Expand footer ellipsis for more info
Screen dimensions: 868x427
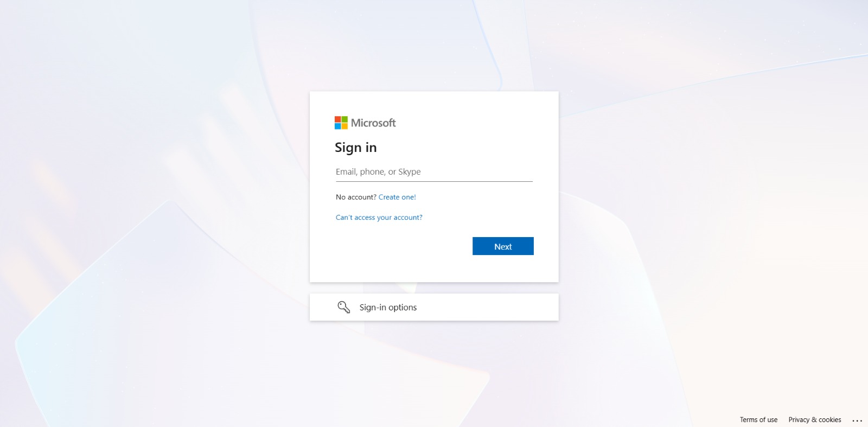click(x=857, y=420)
